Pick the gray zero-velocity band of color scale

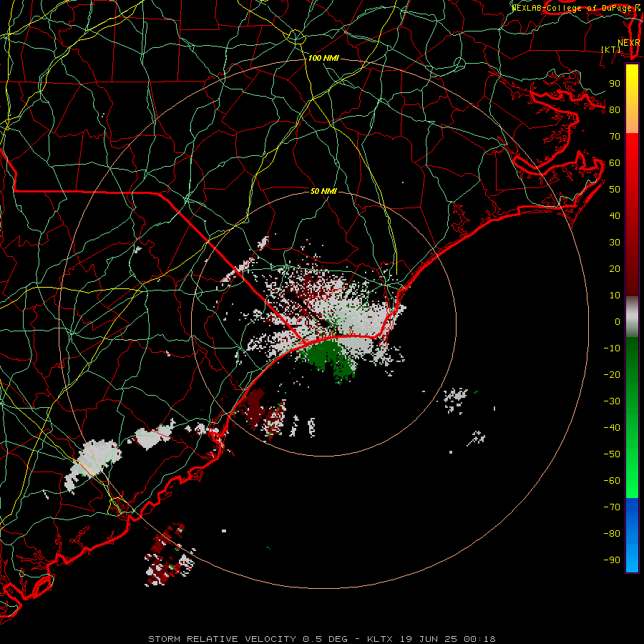tap(632, 317)
